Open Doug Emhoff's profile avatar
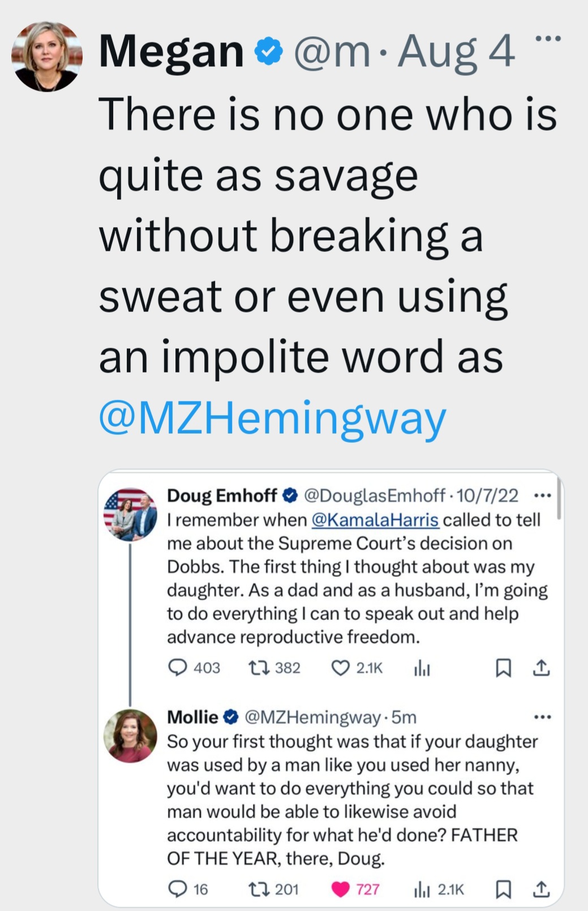 [130, 514]
